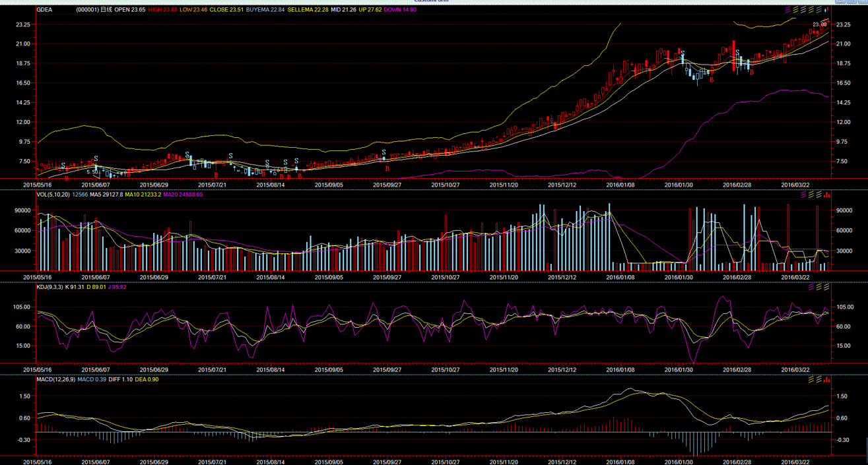Click the VOL(5,10,20) indicator label
Viewport: 868px width, 465px height.
(52, 195)
